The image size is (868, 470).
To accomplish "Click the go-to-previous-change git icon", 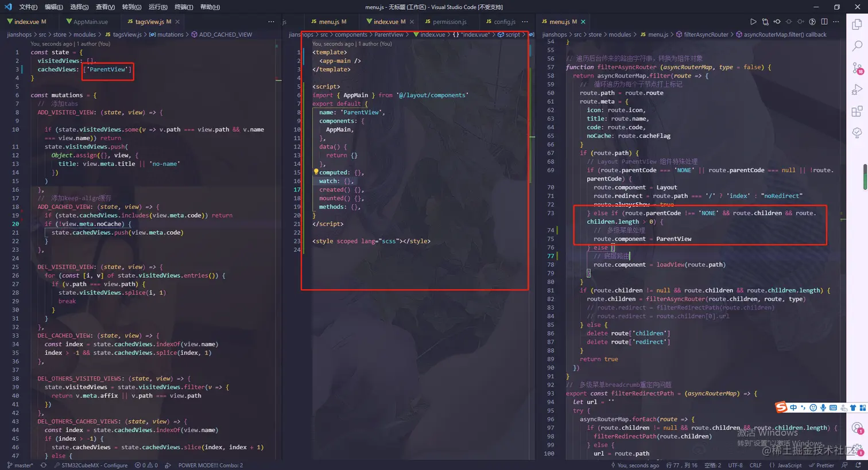I will coord(777,22).
